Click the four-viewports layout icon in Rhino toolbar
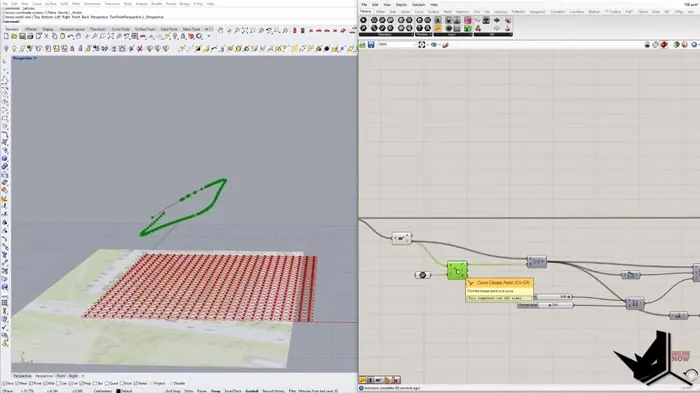 (x=135, y=36)
